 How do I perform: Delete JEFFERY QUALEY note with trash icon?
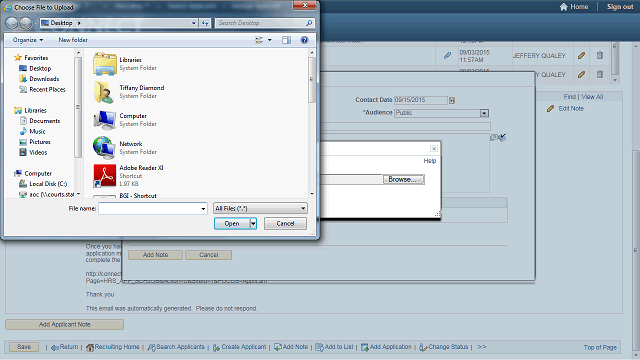pos(600,55)
